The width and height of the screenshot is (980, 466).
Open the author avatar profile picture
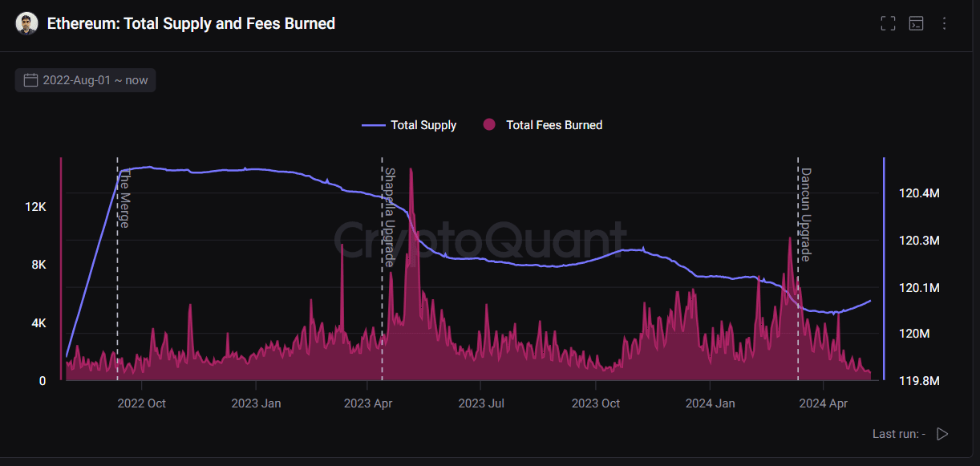pyautogui.click(x=26, y=23)
